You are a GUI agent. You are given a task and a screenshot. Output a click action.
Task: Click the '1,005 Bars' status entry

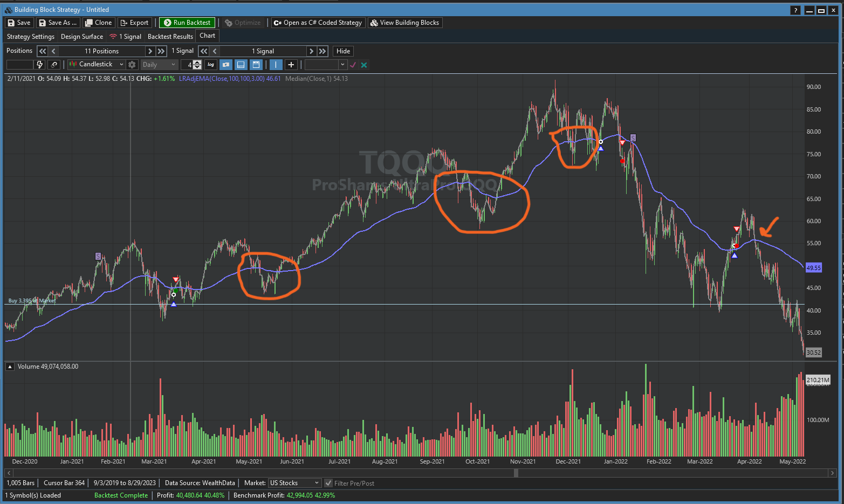click(x=20, y=483)
